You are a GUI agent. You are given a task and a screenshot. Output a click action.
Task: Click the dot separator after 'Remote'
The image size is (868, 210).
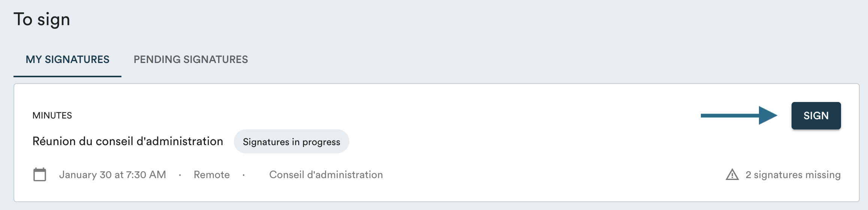click(x=244, y=175)
